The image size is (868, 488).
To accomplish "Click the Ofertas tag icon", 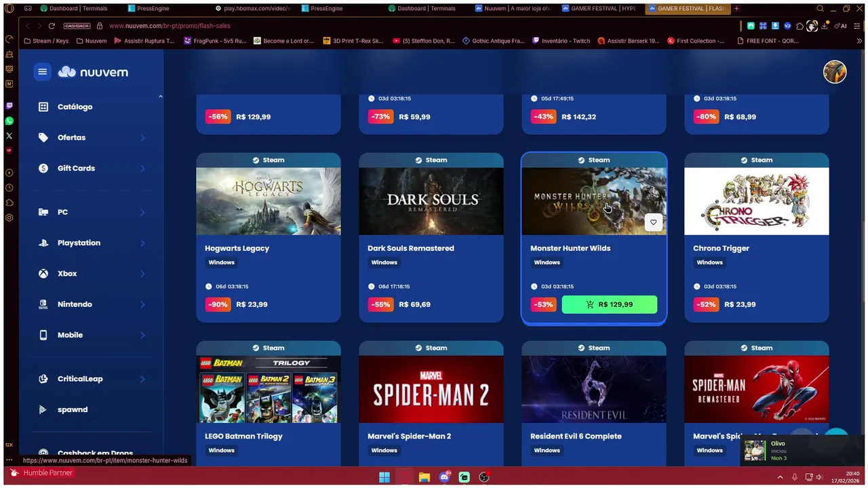I will tap(43, 138).
